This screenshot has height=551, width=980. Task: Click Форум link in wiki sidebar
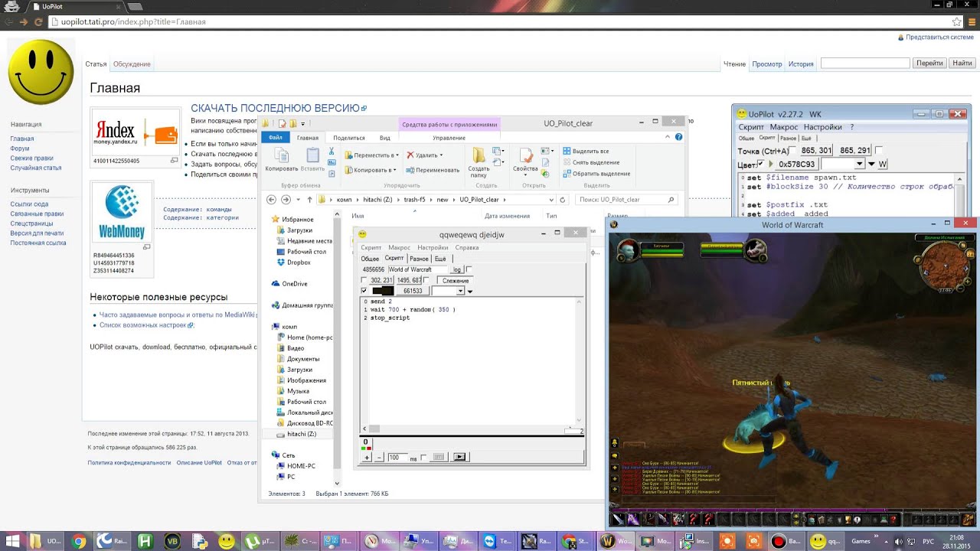[20, 148]
